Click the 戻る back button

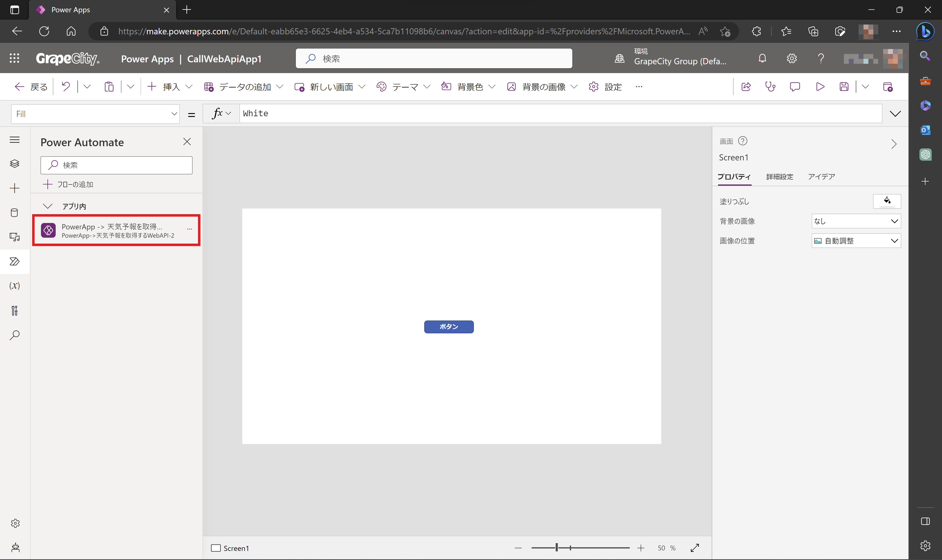point(31,87)
